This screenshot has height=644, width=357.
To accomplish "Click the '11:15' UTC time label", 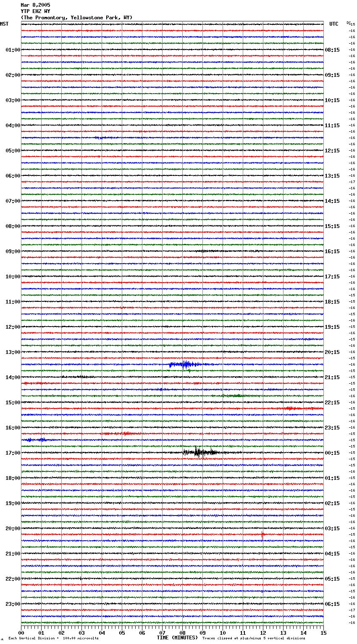I will tap(332, 126).
